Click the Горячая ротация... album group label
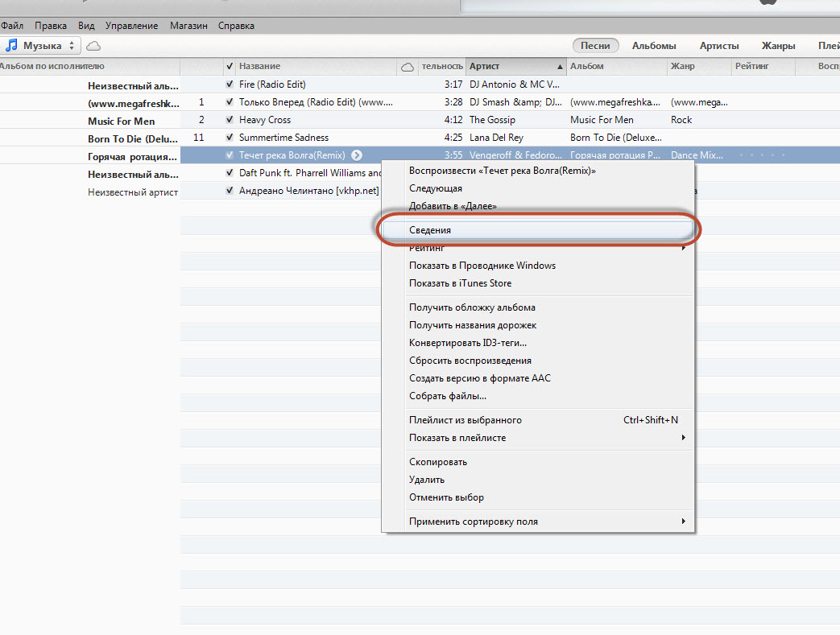840x635 pixels. tap(132, 157)
